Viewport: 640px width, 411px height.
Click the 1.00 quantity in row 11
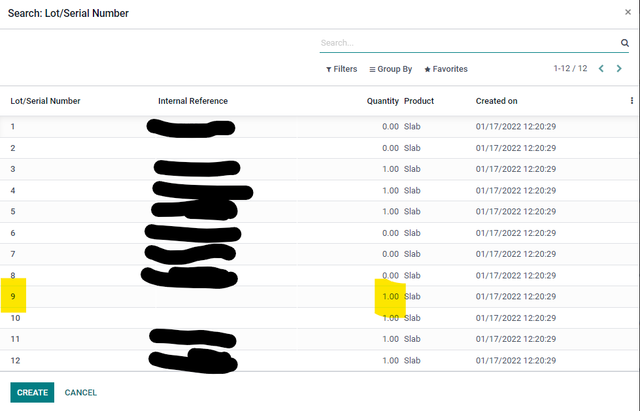(x=391, y=339)
